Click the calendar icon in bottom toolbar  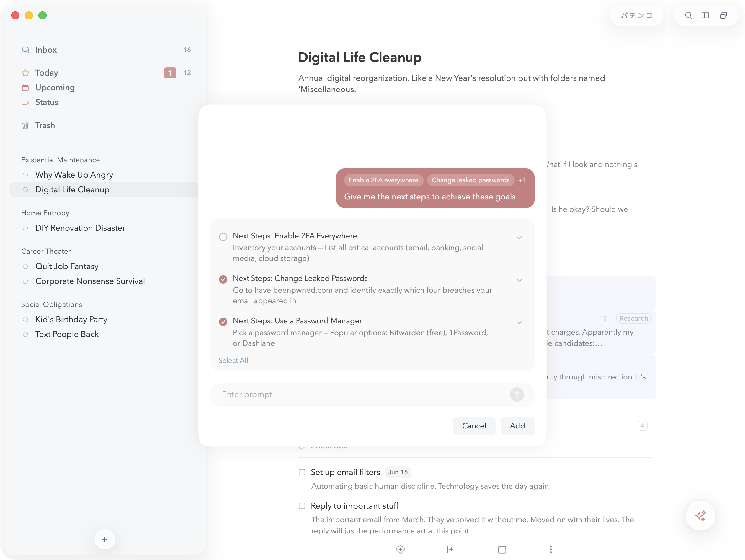(502, 549)
